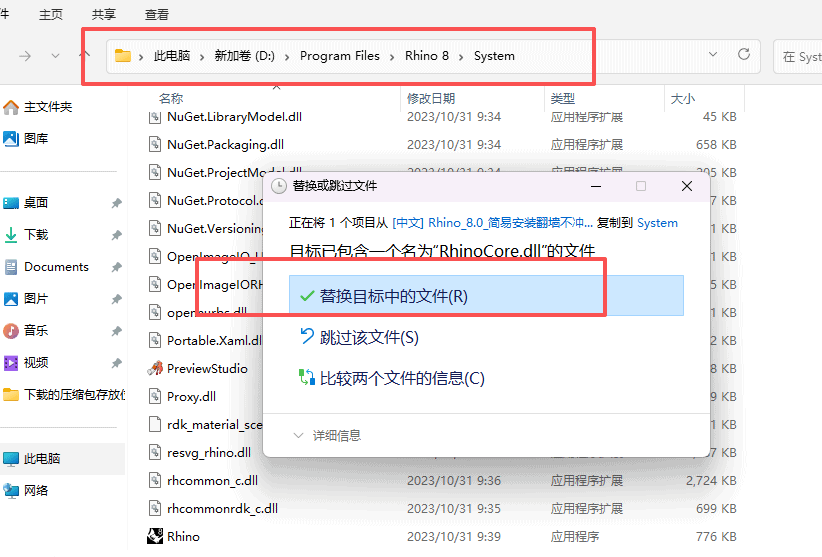Click the folder icon in address bar
Screen dimensions: 822x557
(123, 55)
